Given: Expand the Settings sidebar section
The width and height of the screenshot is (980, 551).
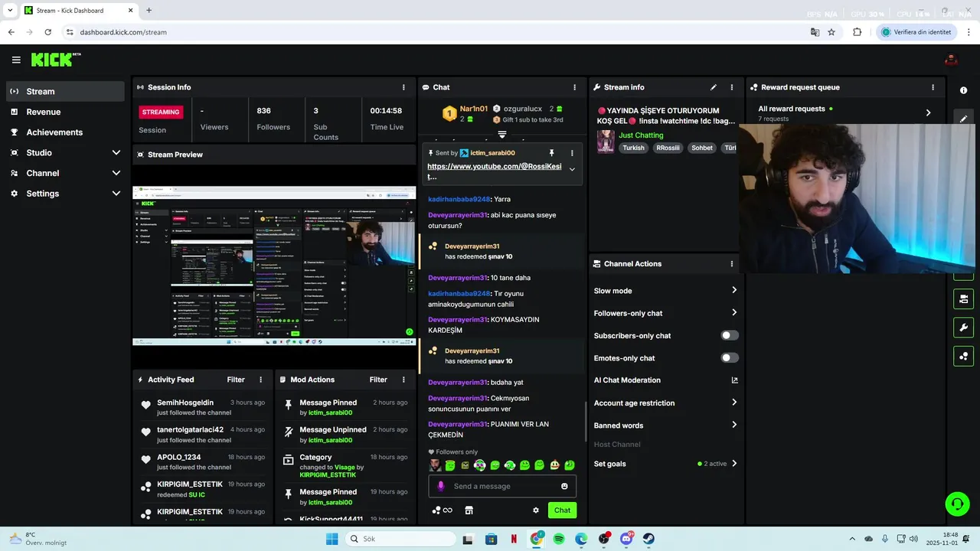Looking at the screenshot, I should [x=116, y=194].
